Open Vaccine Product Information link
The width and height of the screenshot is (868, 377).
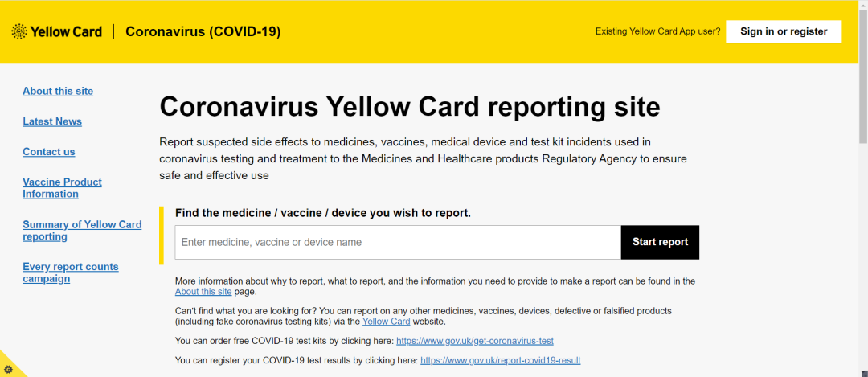click(62, 188)
